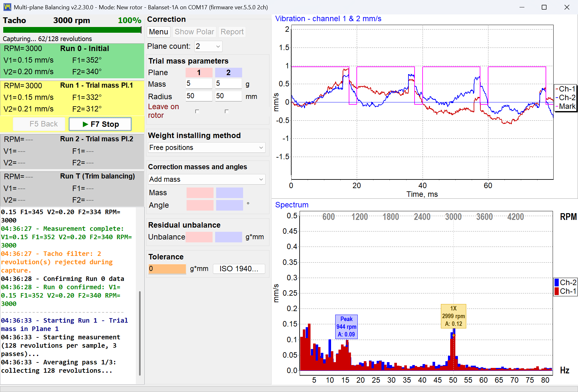Click the Plane 2 radius input field
Viewport: 578px width, 392px height.
pyautogui.click(x=228, y=96)
